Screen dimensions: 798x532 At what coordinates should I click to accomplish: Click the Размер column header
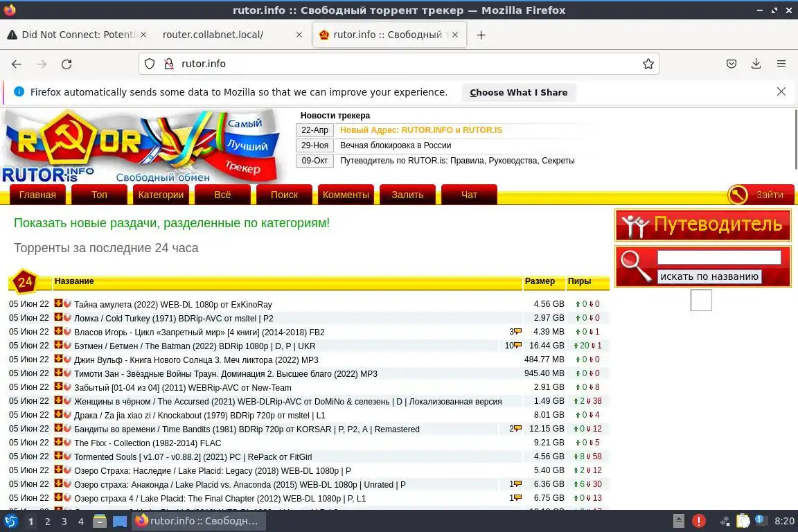[540, 281]
